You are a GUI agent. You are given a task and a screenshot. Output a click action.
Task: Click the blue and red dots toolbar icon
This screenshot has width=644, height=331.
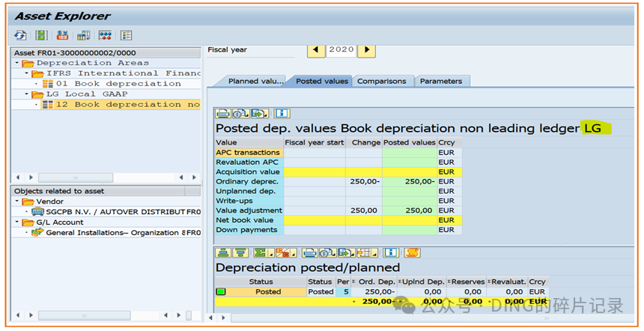point(105,35)
